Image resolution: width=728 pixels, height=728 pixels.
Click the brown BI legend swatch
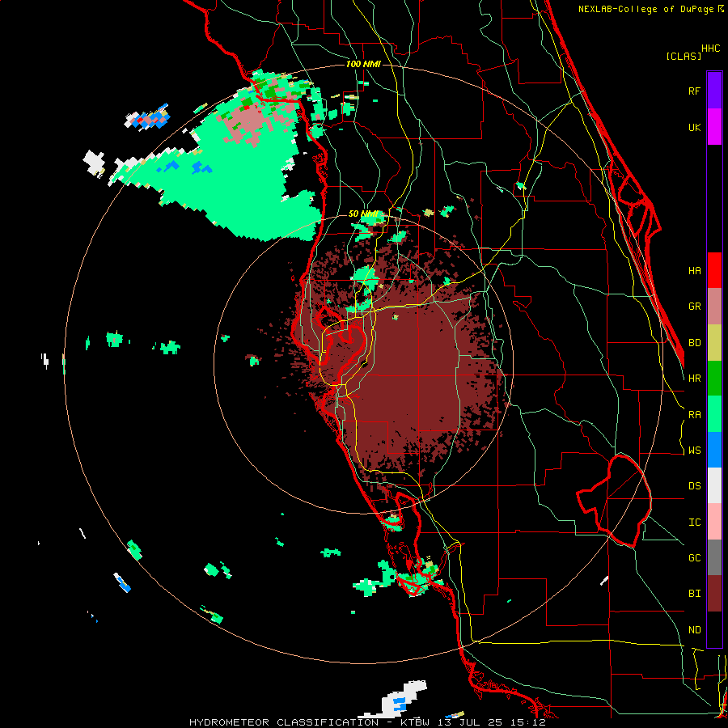tap(714, 594)
